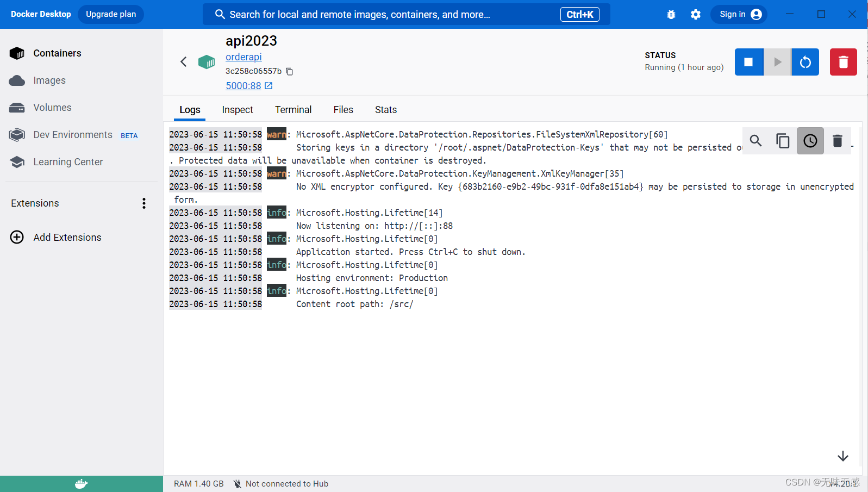Click the Learning Center graduation cap icon
868x492 pixels.
tap(17, 162)
